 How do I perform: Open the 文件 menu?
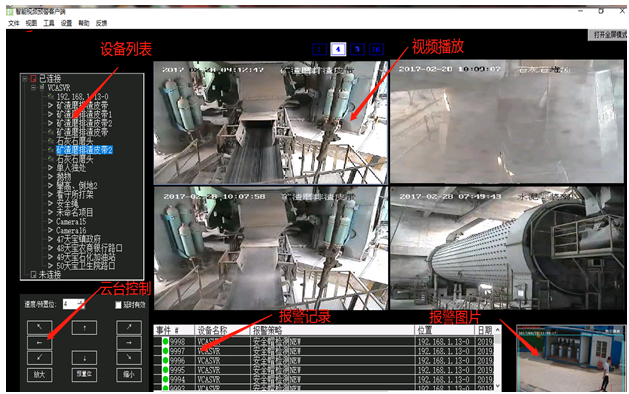(x=14, y=23)
